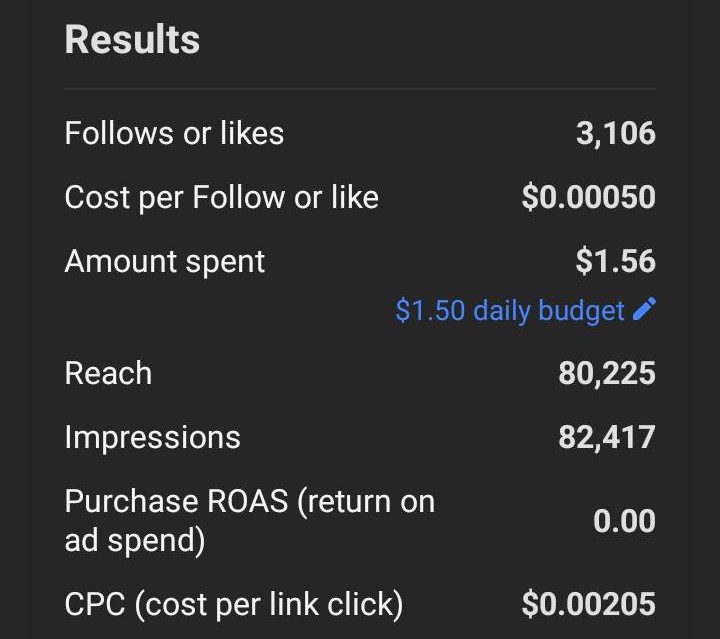This screenshot has height=639, width=720.
Task: Select the Results heading
Action: 132,40
